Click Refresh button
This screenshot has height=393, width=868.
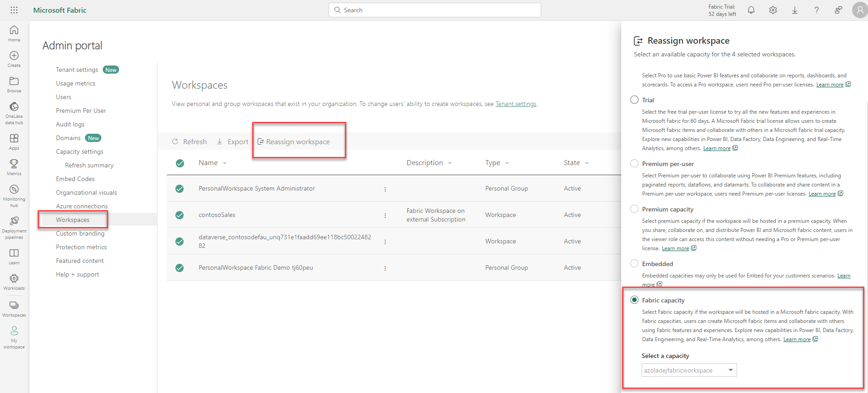pos(190,142)
